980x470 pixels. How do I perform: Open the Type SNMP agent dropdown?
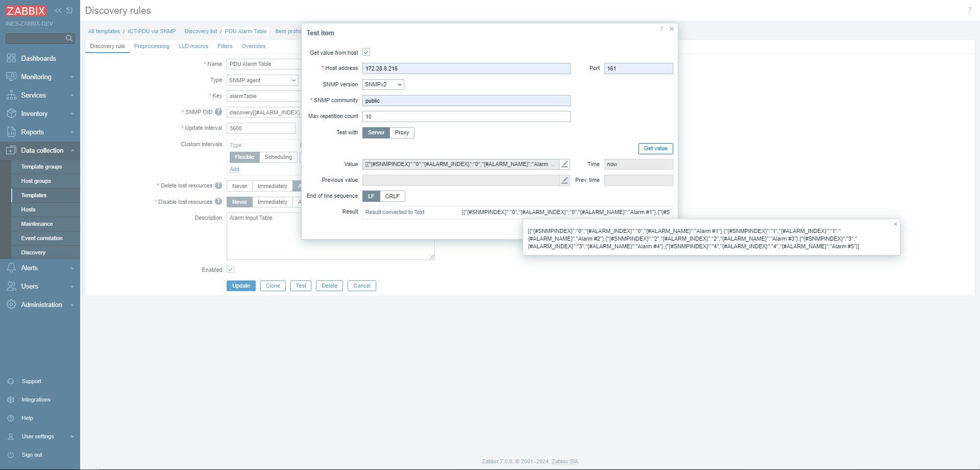(x=262, y=80)
